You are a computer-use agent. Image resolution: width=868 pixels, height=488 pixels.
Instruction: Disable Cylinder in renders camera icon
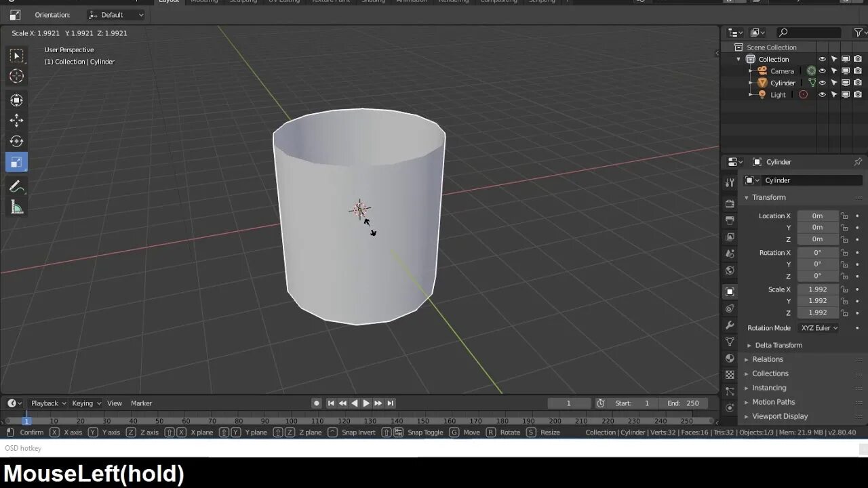tap(858, 83)
